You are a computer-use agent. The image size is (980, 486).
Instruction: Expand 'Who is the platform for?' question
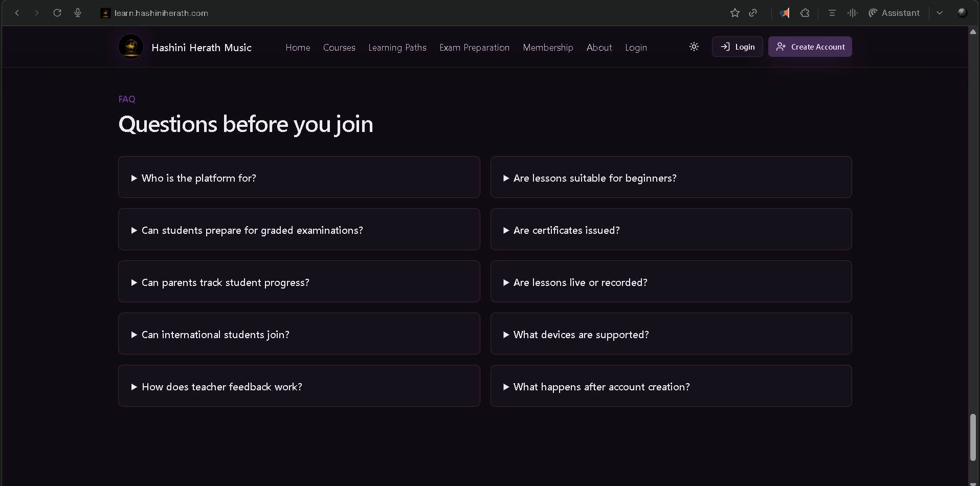[x=299, y=177]
